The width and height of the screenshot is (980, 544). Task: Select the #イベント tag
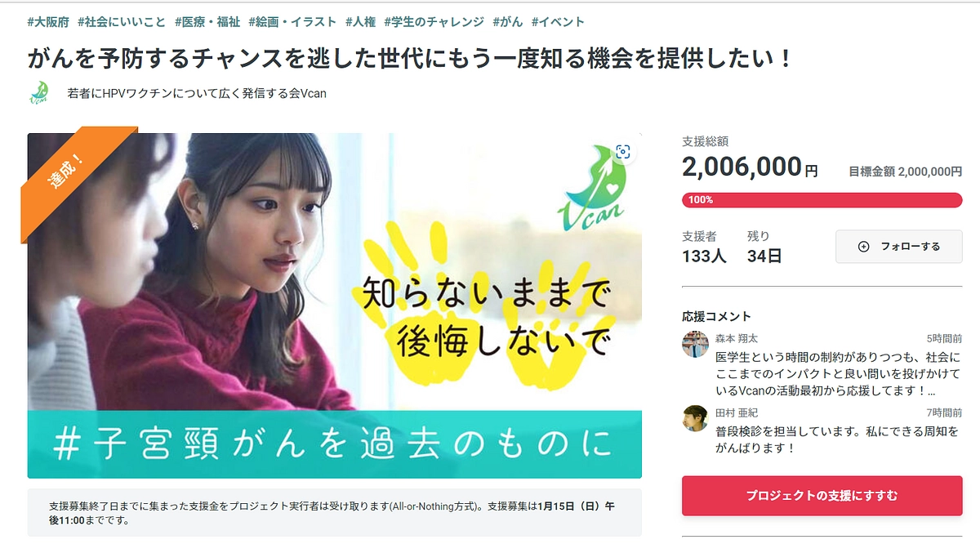coord(558,22)
